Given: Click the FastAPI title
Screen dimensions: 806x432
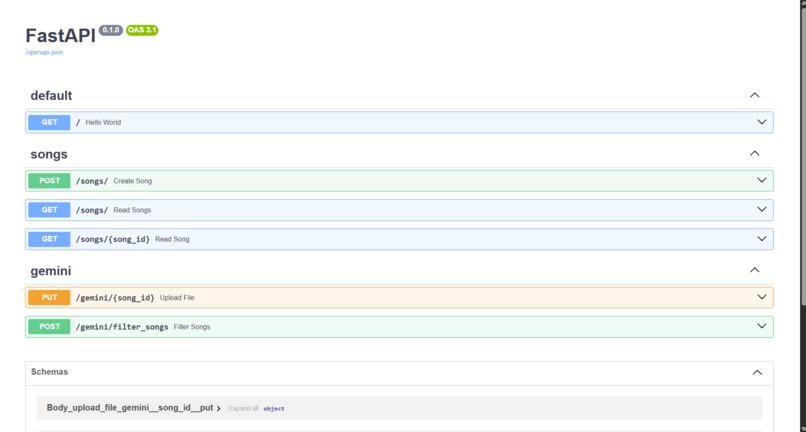Looking at the screenshot, I should pyautogui.click(x=61, y=36).
